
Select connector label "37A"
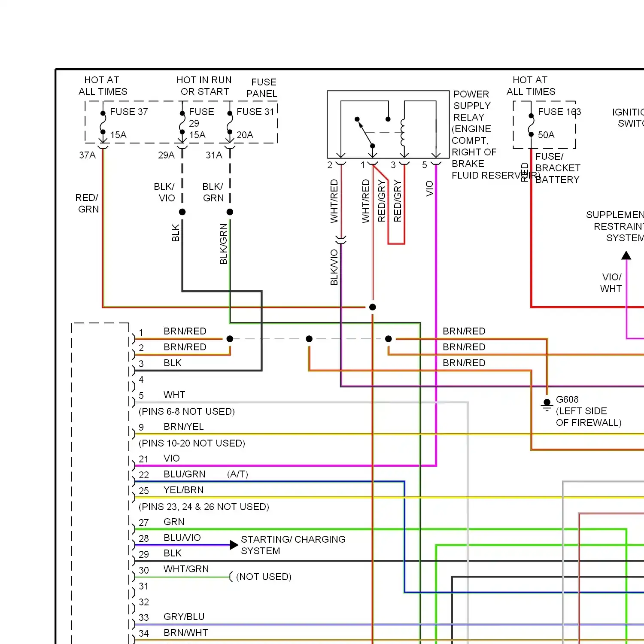pos(87,155)
